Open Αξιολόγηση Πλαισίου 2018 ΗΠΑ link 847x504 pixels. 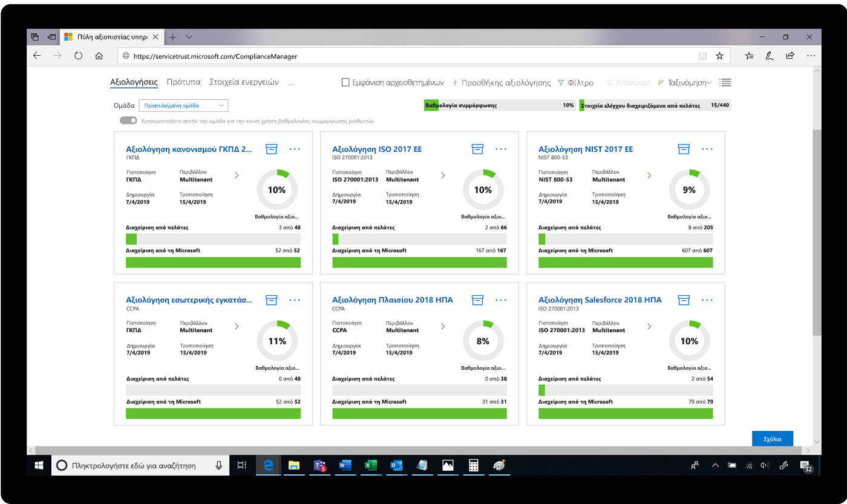click(393, 300)
